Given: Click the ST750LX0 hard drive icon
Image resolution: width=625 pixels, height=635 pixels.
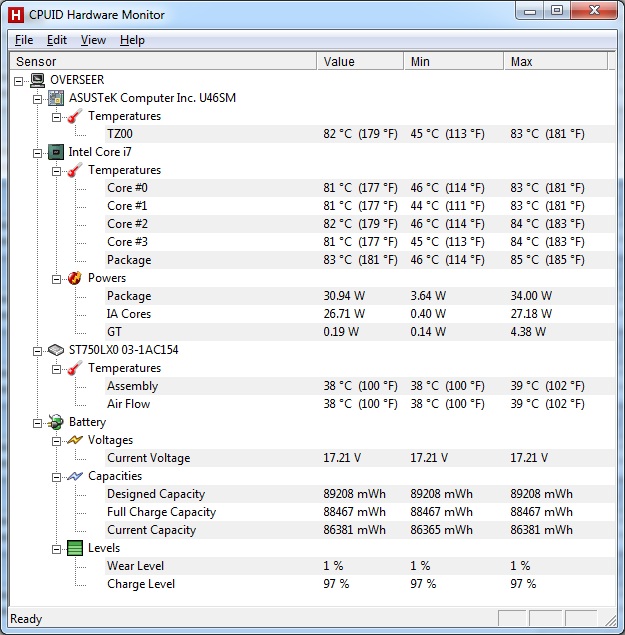Looking at the screenshot, I should (x=56, y=350).
